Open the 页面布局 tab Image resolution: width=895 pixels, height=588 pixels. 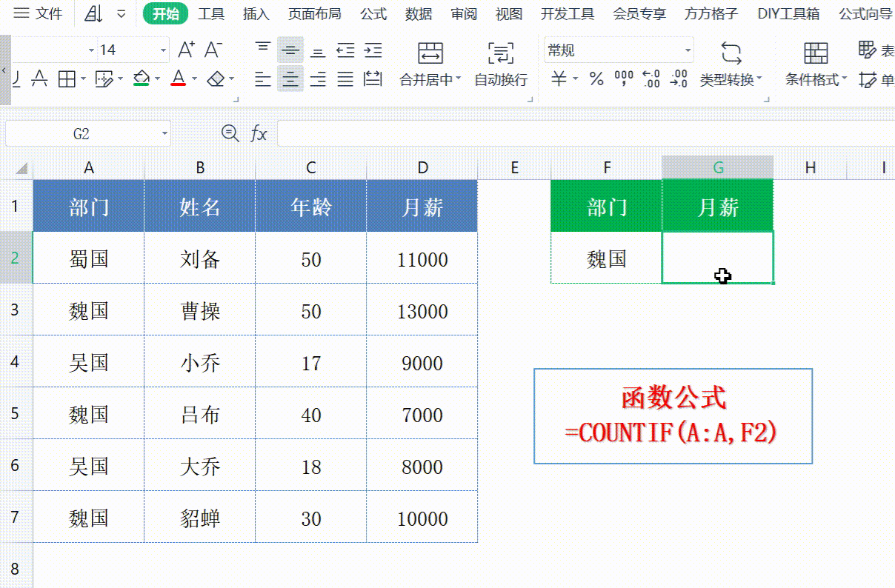click(315, 13)
